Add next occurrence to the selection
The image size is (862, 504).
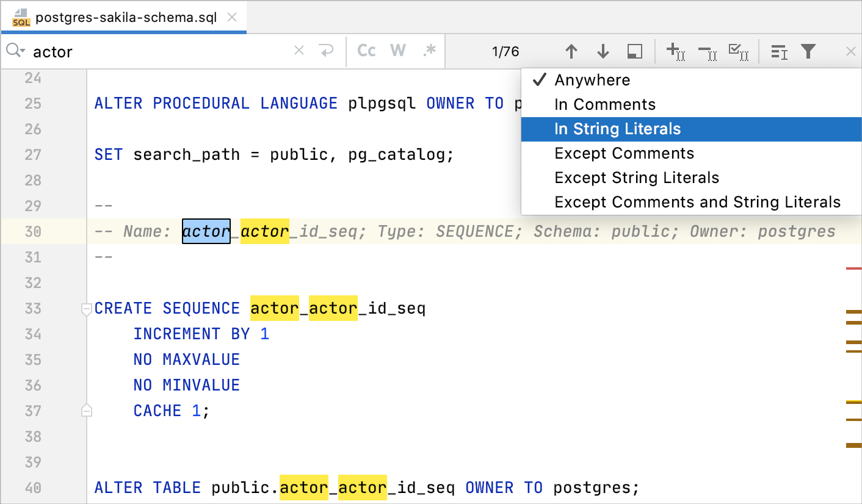point(676,51)
